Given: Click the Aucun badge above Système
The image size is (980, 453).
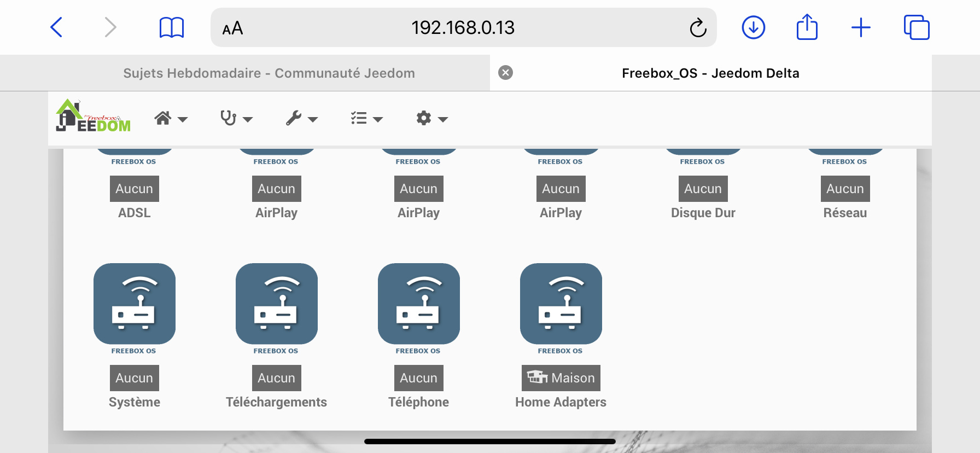Looking at the screenshot, I should [x=135, y=378].
